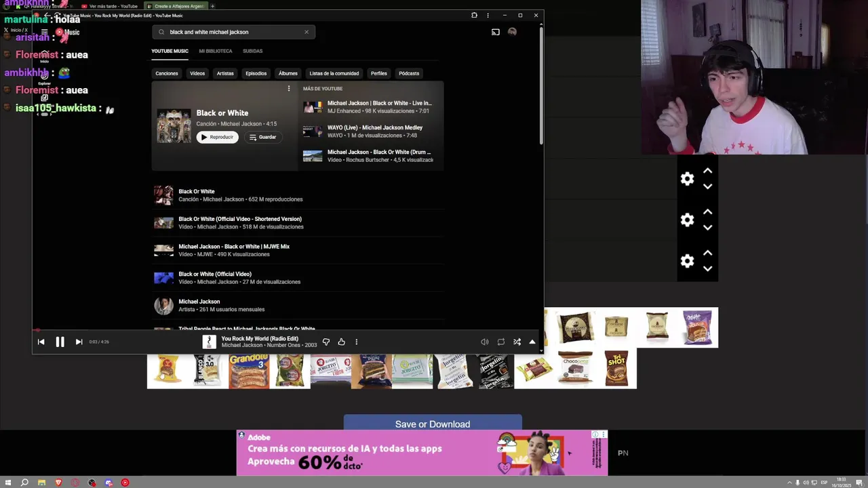Select the Milka alfajor image
Screen dimensions: 868x488
pos(698,327)
